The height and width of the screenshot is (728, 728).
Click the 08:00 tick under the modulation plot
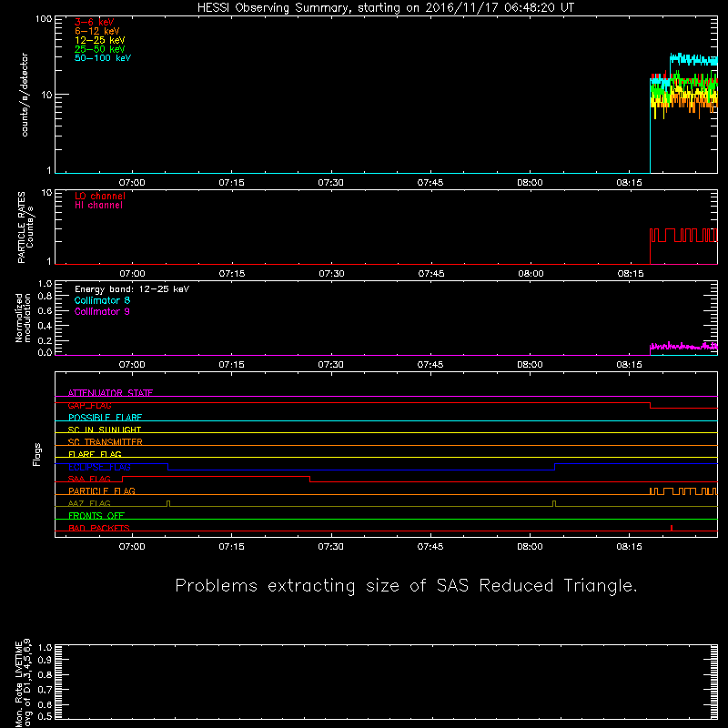pos(530,365)
